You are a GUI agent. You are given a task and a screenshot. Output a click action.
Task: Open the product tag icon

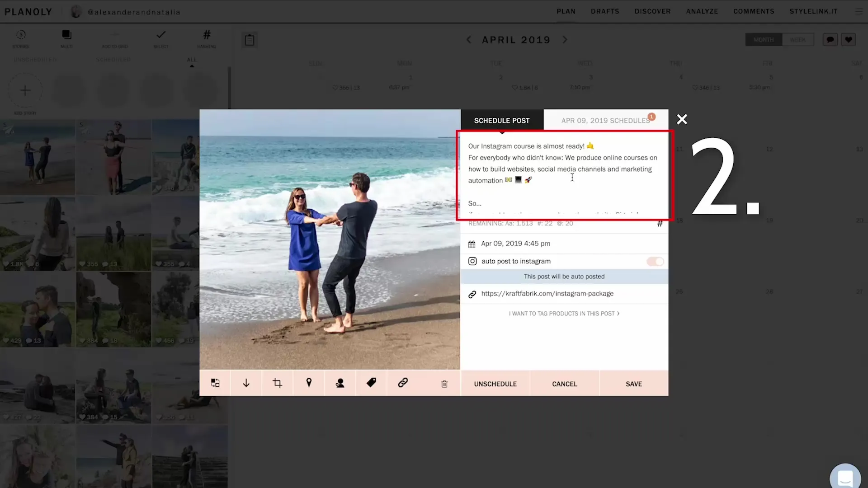pyautogui.click(x=371, y=383)
